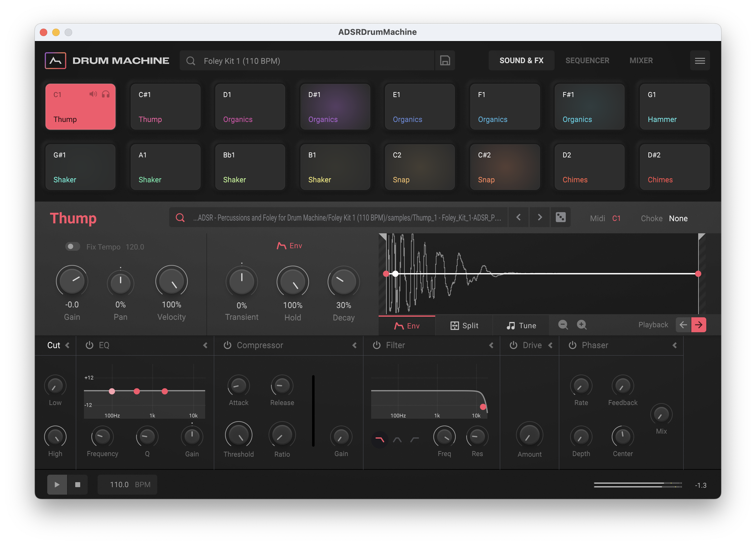Select the low-pass filter shape icon
Image resolution: width=756 pixels, height=545 pixels.
[380, 440]
